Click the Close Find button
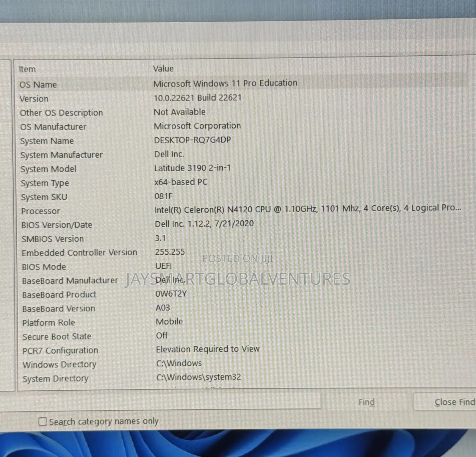Viewport: 476px width, 457px height. point(445,402)
